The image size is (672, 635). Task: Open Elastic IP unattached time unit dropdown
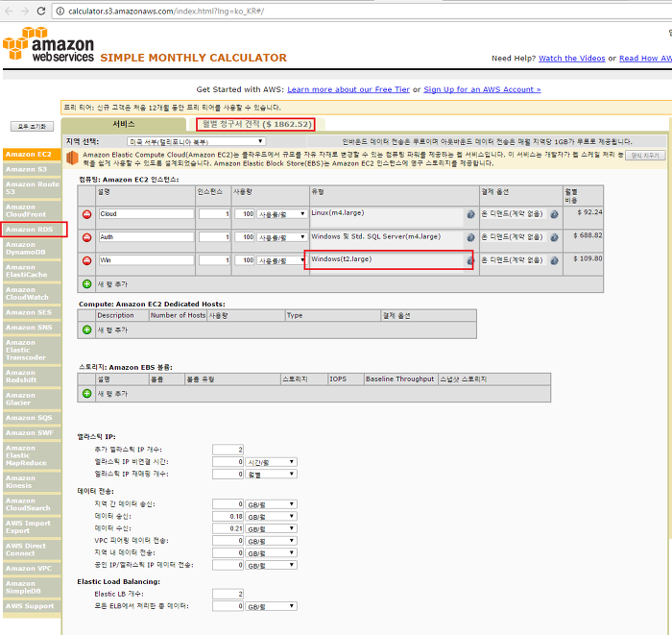[272, 462]
